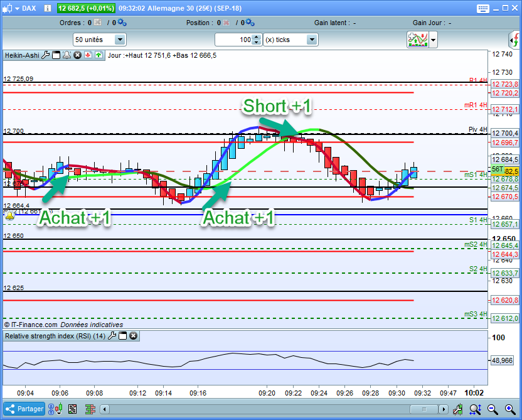Open chart properties wrench icon
Viewport: 522px width, 420px height.
coord(458,409)
